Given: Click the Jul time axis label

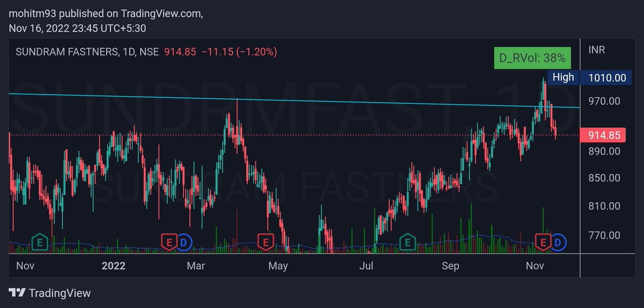Looking at the screenshot, I should (x=367, y=266).
